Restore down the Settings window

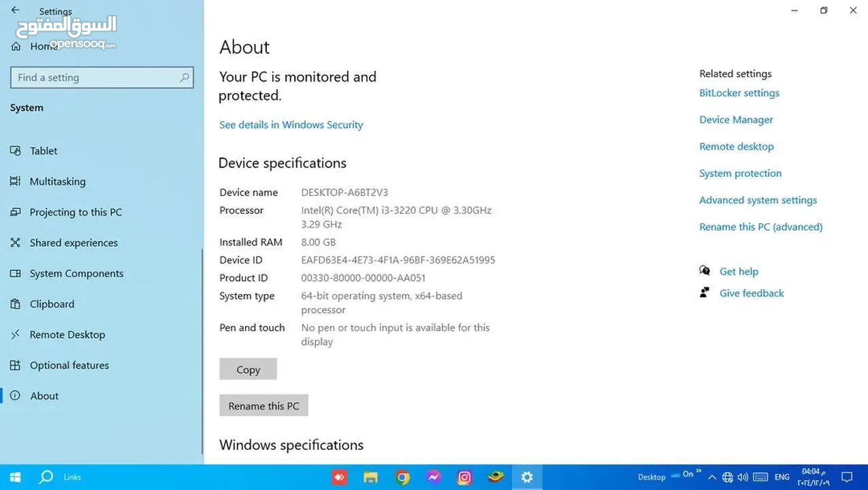click(x=824, y=10)
